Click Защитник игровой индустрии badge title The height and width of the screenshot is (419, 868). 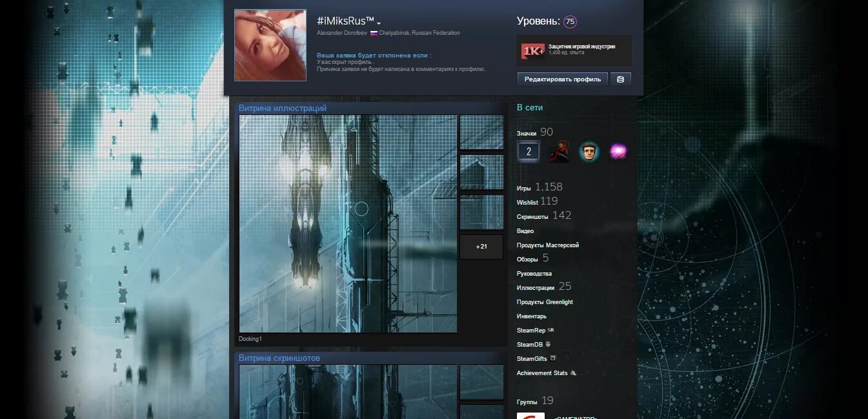pyautogui.click(x=581, y=46)
